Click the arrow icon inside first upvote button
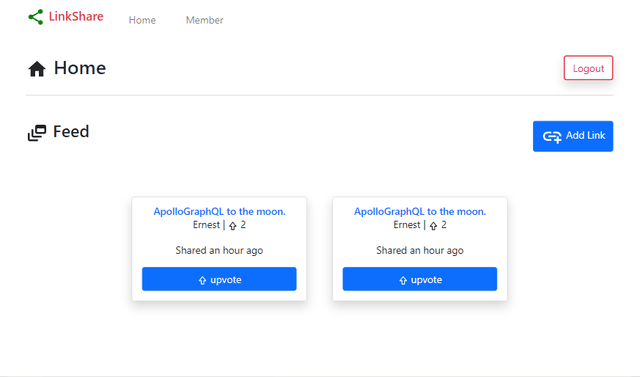 tap(202, 280)
